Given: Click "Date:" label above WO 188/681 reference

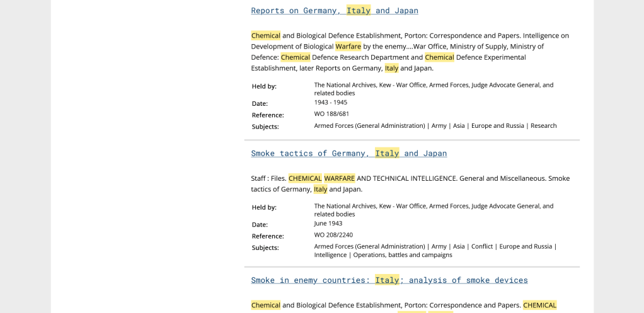Looking at the screenshot, I should (260, 103).
